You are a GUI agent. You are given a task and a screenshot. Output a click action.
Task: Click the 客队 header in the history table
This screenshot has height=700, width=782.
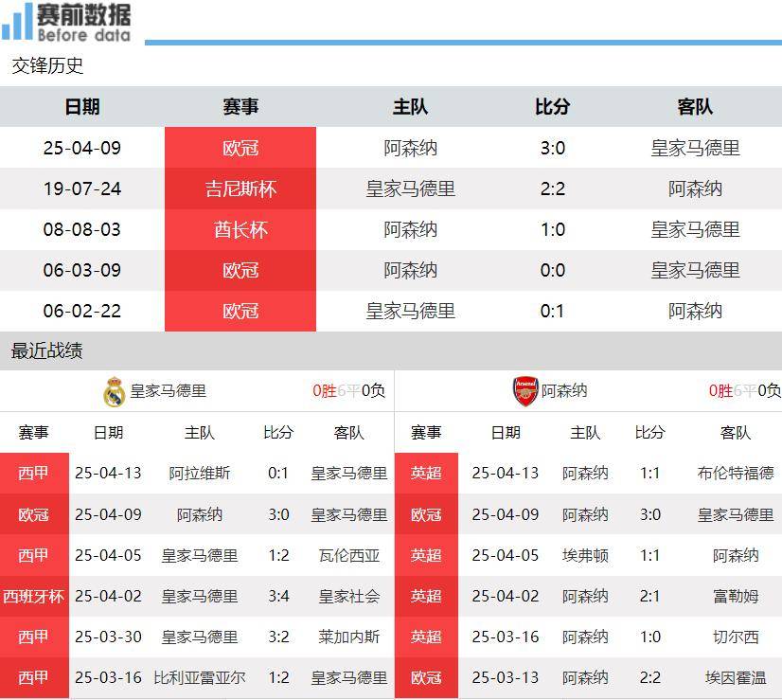(695, 107)
